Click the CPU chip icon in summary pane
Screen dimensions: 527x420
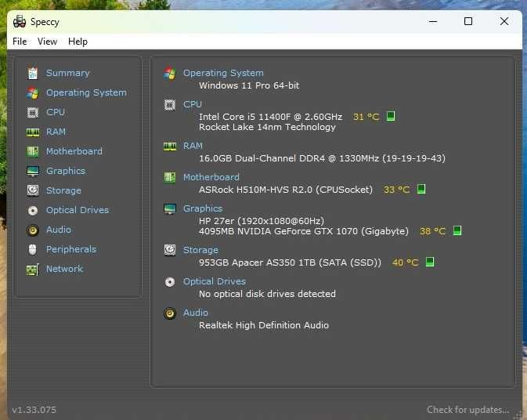(x=170, y=105)
